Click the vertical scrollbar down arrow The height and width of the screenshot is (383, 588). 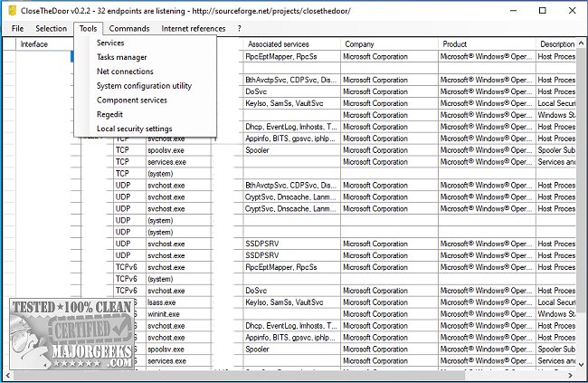(x=582, y=364)
